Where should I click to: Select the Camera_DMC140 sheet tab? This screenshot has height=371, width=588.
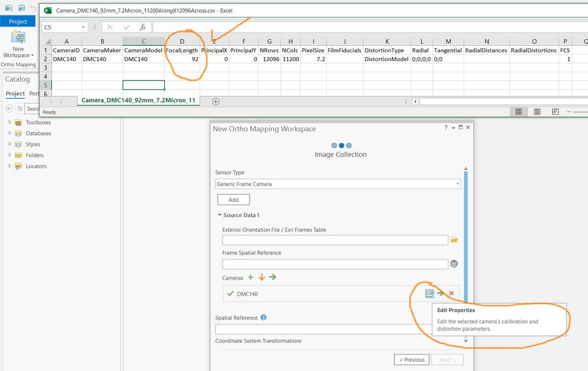(x=138, y=101)
